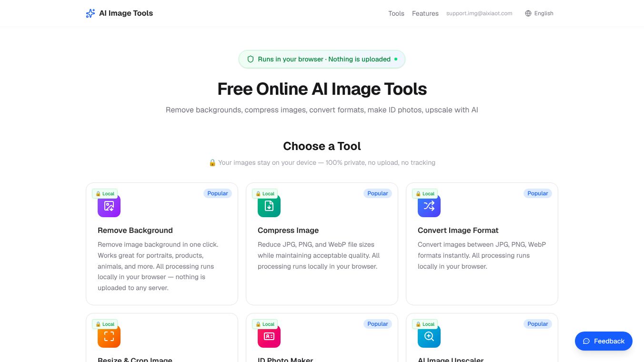Click the chat bubble icon on Feedback

click(x=586, y=341)
